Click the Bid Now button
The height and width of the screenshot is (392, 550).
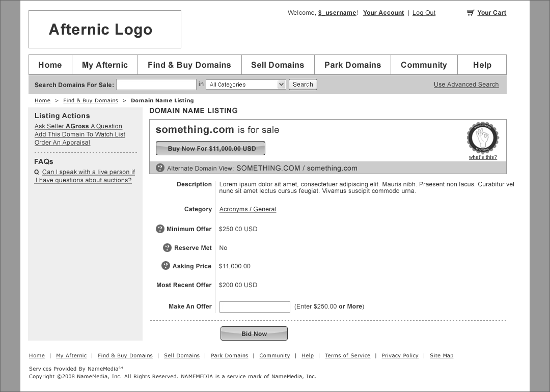click(x=254, y=334)
